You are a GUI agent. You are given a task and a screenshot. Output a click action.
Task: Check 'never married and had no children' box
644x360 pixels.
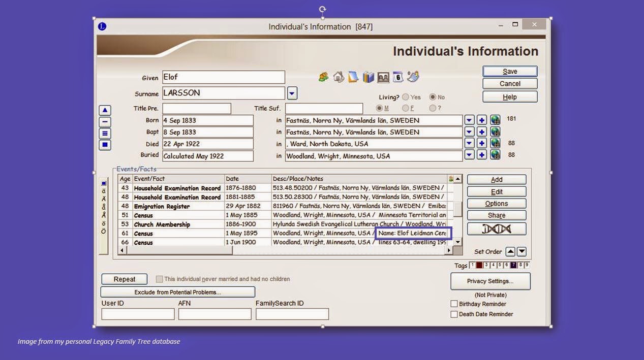click(160, 279)
